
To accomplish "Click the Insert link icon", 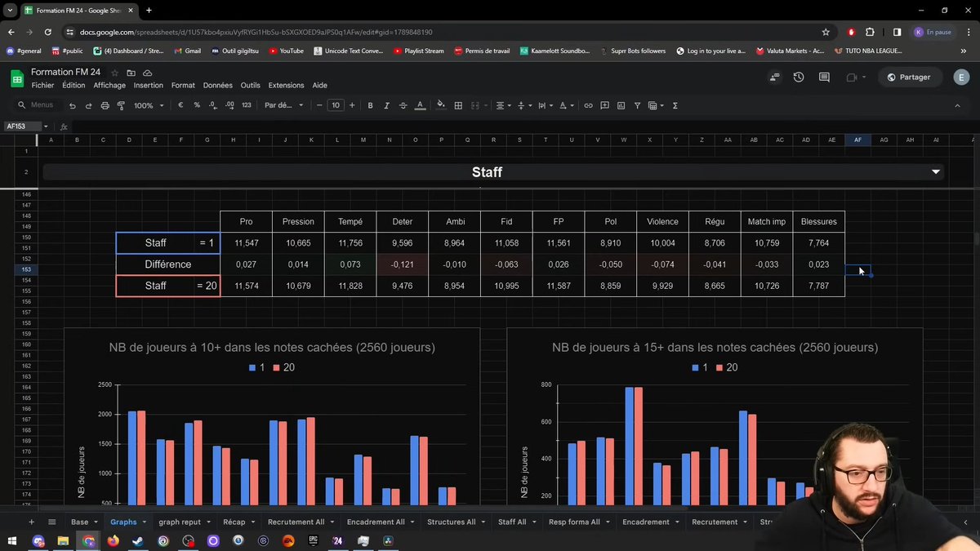I will (x=588, y=105).
